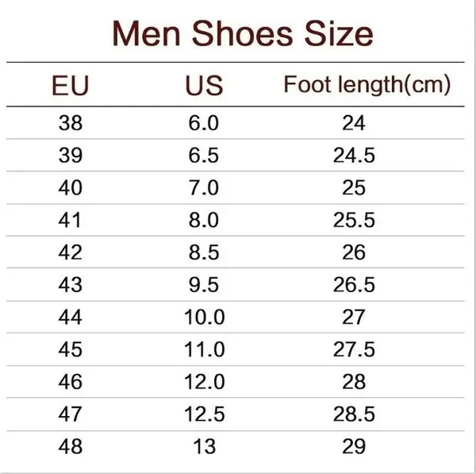Select US size 10.0 cell
The image size is (476, 474).
[x=204, y=317]
